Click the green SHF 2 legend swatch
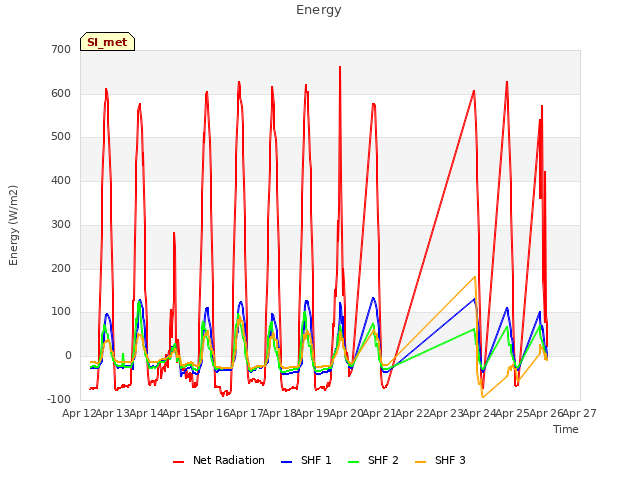Image resolution: width=640 pixels, height=480 pixels. click(x=353, y=462)
